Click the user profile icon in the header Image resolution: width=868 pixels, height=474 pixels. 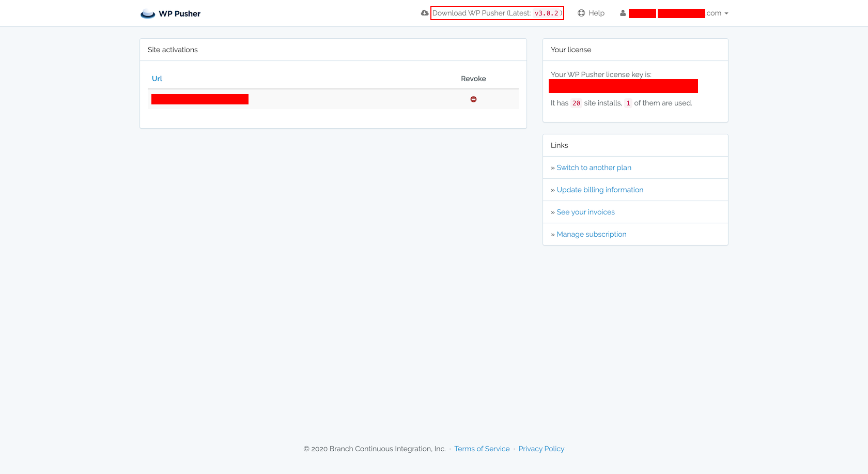coord(623,13)
